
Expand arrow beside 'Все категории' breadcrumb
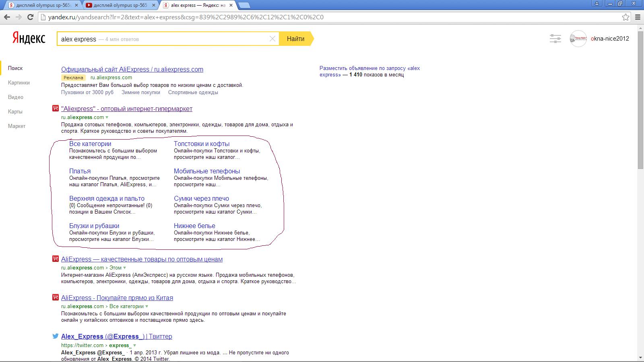point(147,306)
